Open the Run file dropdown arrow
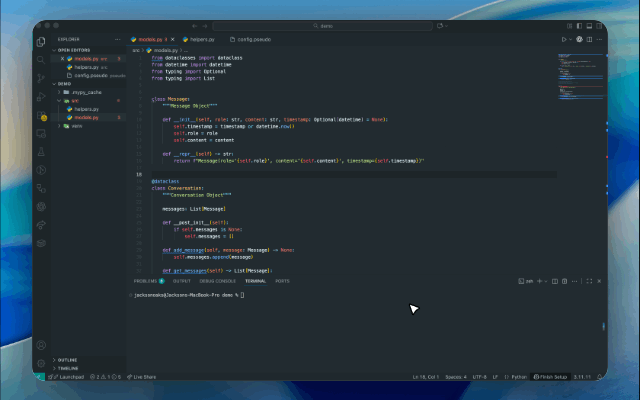This screenshot has height=400, width=640. tap(570, 40)
